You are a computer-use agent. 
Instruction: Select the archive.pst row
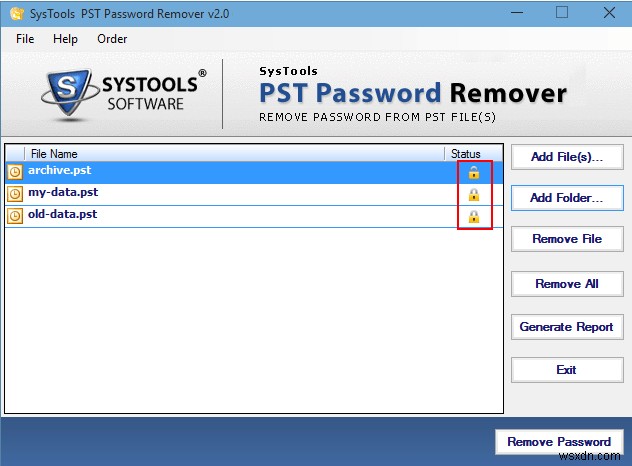[254, 173]
